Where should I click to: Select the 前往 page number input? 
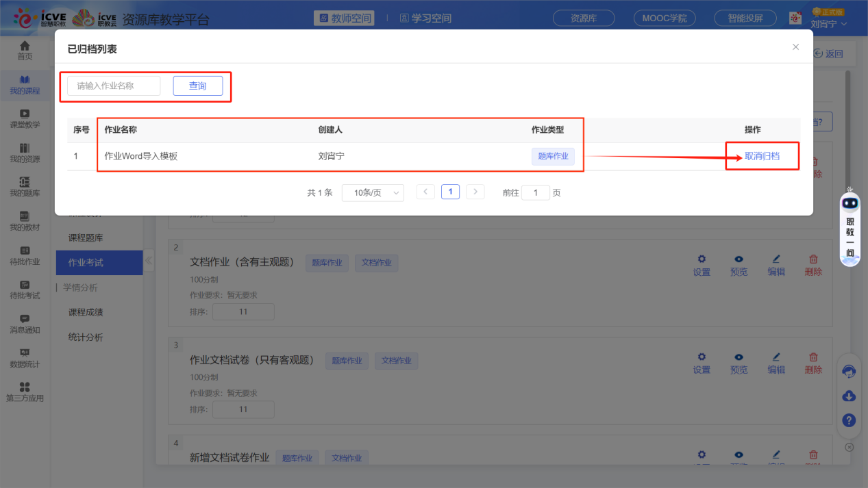tap(536, 192)
